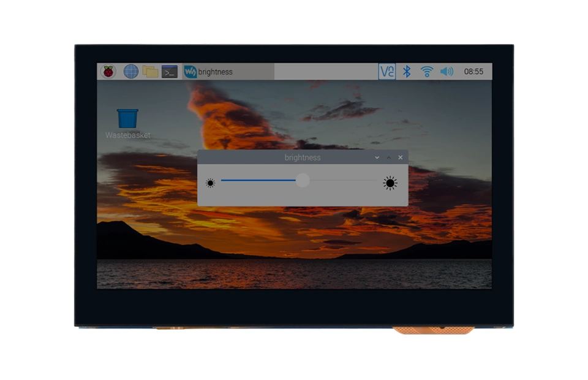Click the 08:55 clock
The height and width of the screenshot is (380, 588).
point(473,72)
